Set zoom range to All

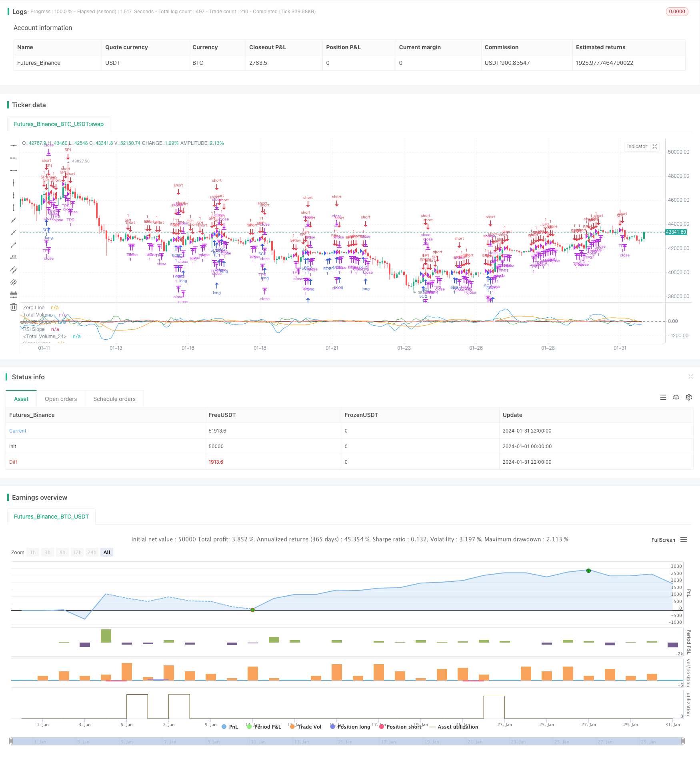[x=107, y=552]
